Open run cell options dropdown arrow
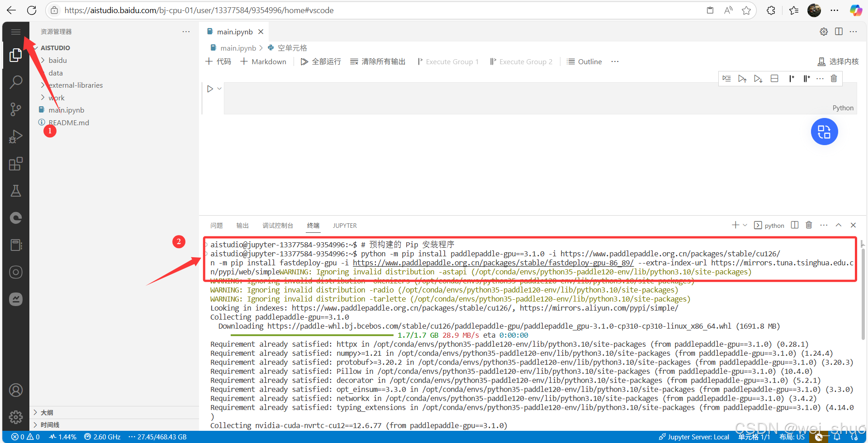Image resolution: width=868 pixels, height=443 pixels. [x=219, y=89]
